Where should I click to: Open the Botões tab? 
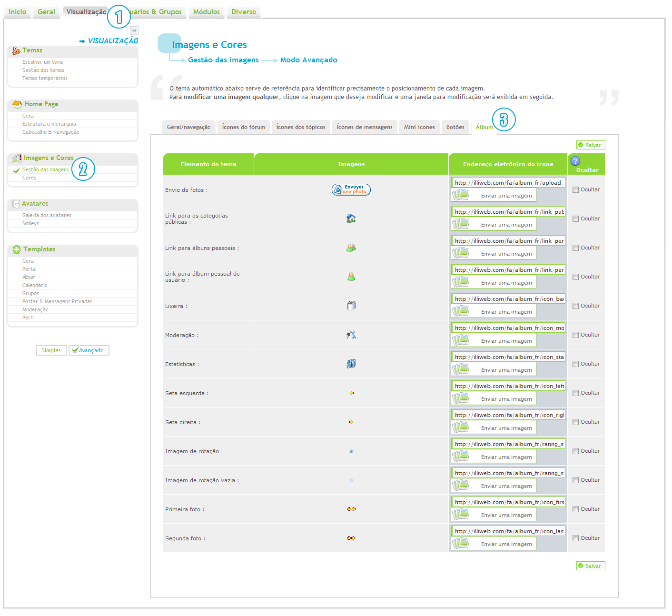pyautogui.click(x=455, y=127)
